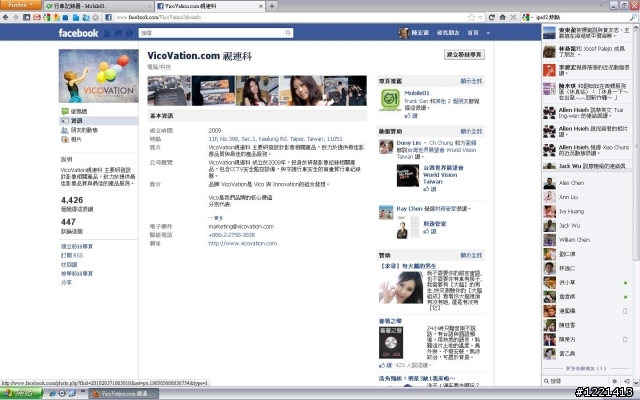The image size is (640, 400).
Task: Click the chat sidebar collapse icon
Action: 627,381
